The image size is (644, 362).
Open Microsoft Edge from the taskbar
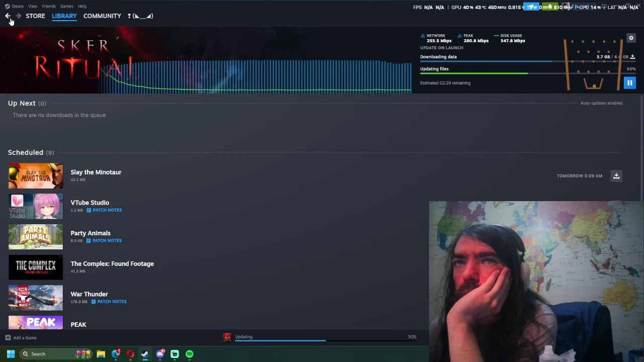[x=116, y=354]
